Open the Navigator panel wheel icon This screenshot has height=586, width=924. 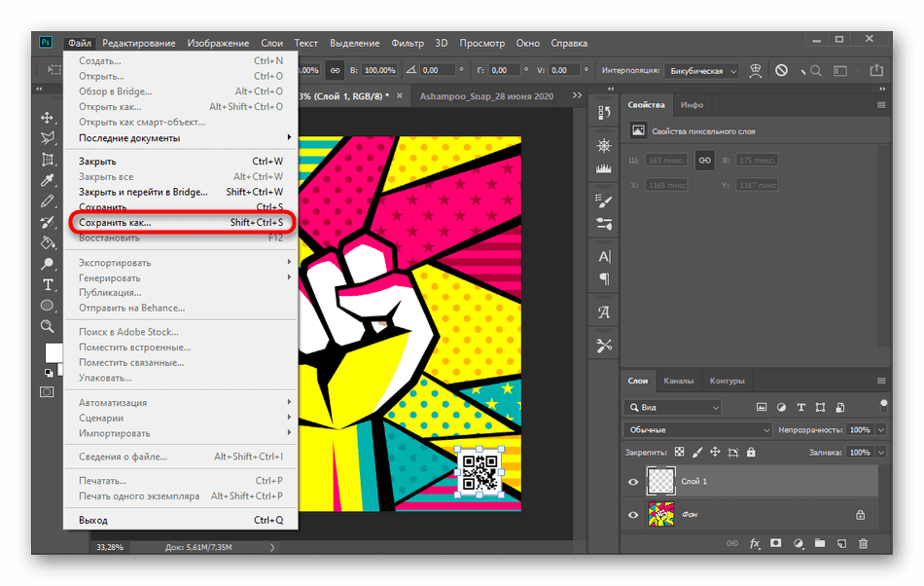point(604,146)
